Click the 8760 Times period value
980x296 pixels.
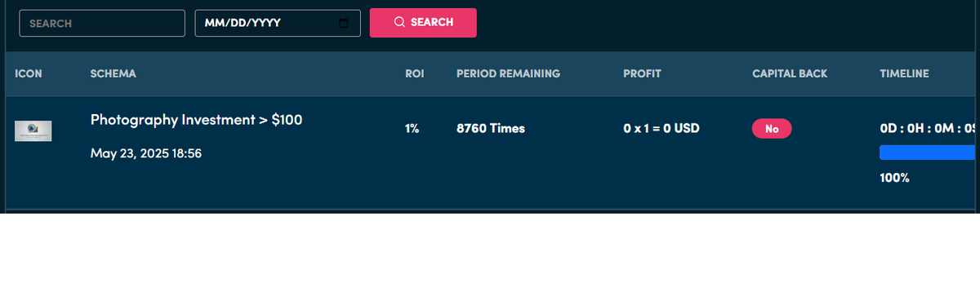[491, 129]
